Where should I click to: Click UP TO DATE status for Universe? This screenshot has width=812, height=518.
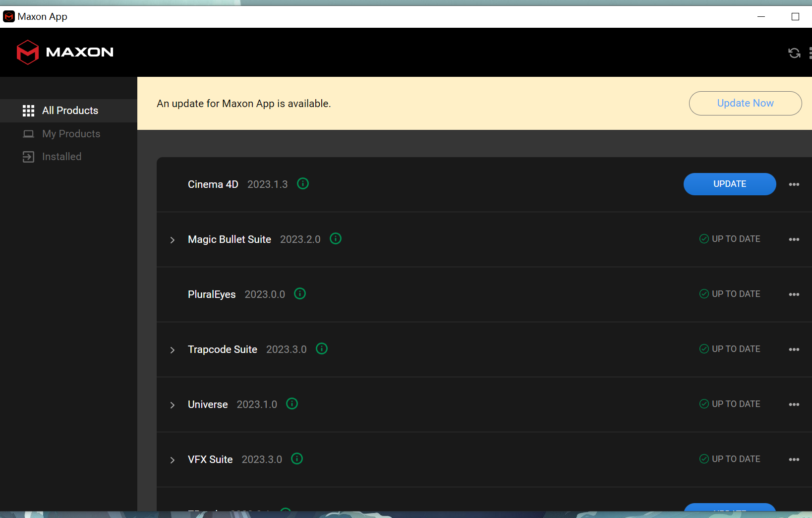tap(730, 404)
